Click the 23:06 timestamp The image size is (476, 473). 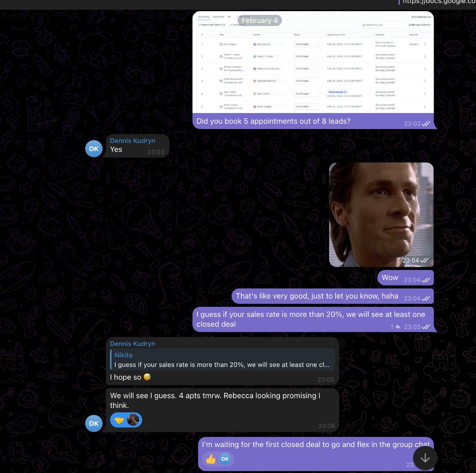(327, 426)
